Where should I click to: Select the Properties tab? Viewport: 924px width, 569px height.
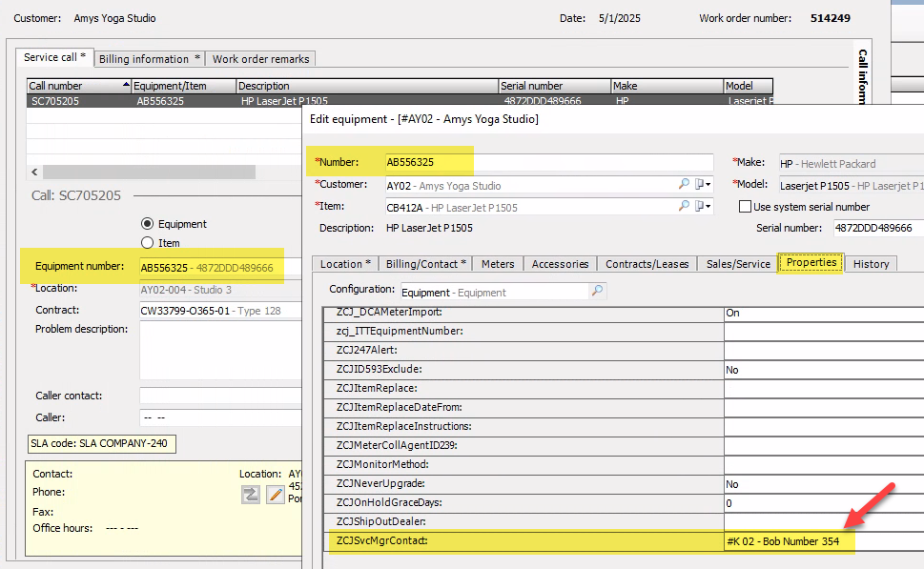[x=811, y=263]
